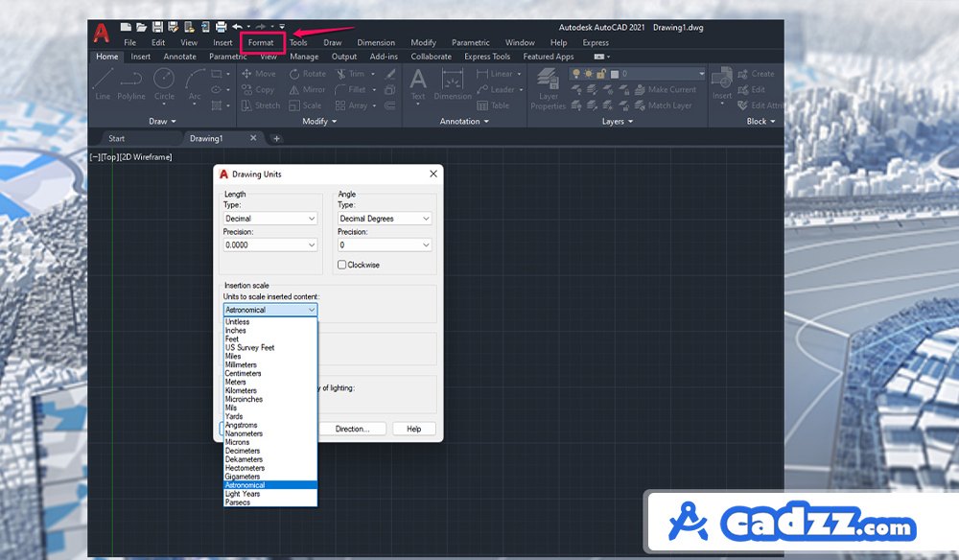Viewport: 959px width, 560px height.
Task: Select Meters in the units list
Action: (x=270, y=382)
